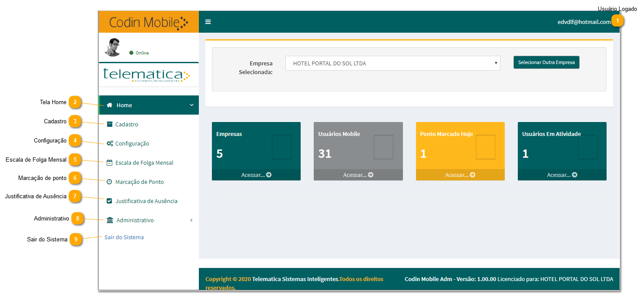
Task: Click the Copyright © 2020 footer text
Action: [228, 279]
